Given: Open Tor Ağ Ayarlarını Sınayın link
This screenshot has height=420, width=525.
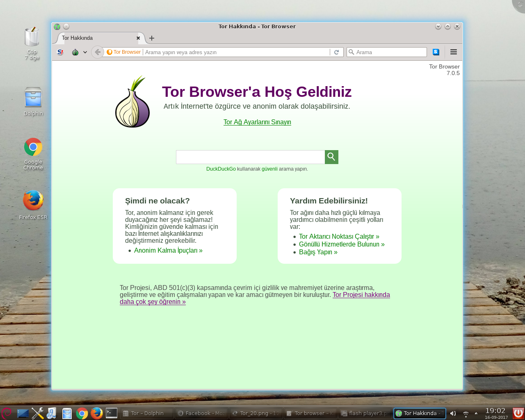Looking at the screenshot, I should (x=257, y=122).
